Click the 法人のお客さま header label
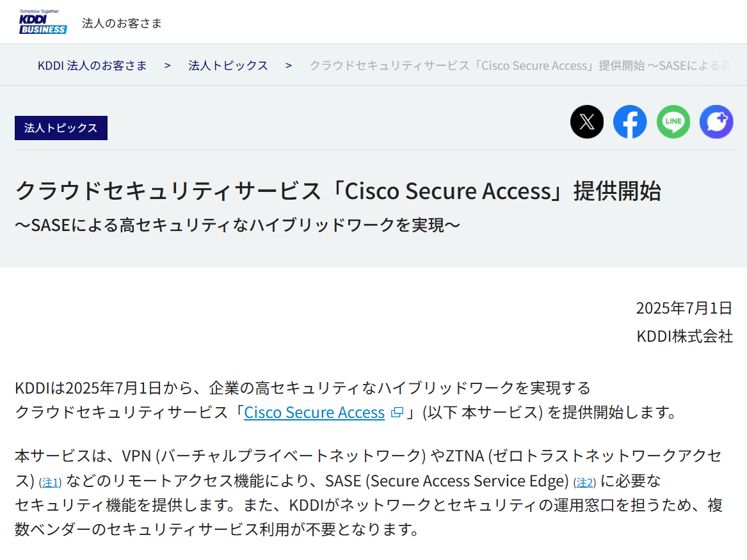The image size is (747, 560). pos(122,22)
